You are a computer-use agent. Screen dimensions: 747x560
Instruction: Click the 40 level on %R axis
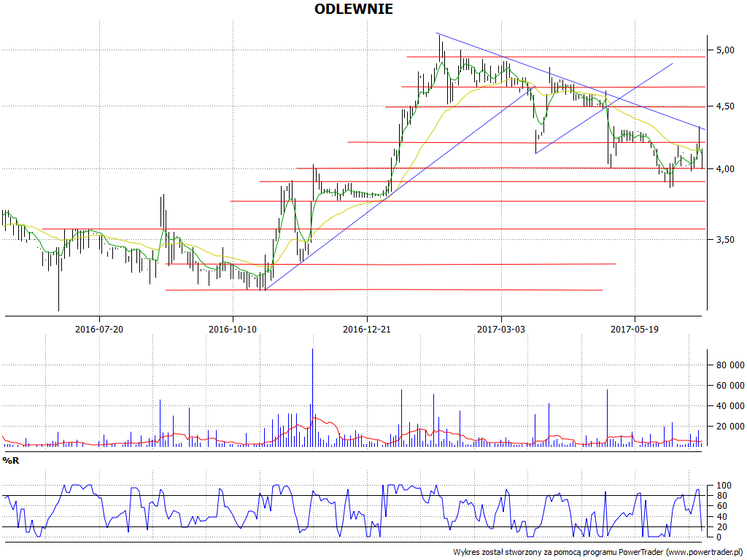point(721,517)
